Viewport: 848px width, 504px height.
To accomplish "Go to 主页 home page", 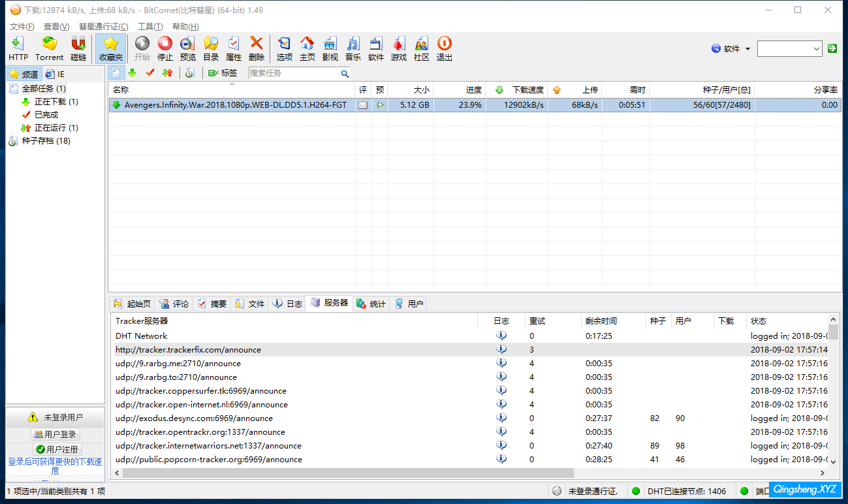I will pyautogui.click(x=307, y=48).
